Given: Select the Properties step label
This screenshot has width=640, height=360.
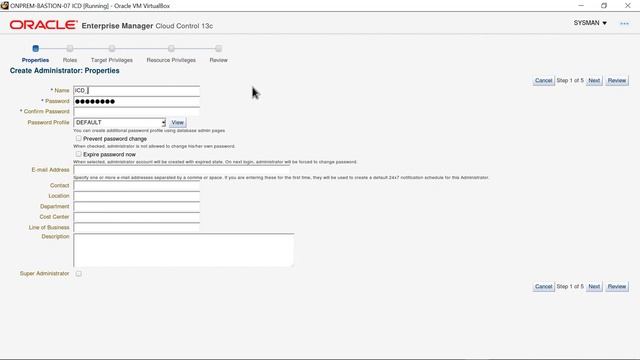Looking at the screenshot, I should [x=36, y=60].
